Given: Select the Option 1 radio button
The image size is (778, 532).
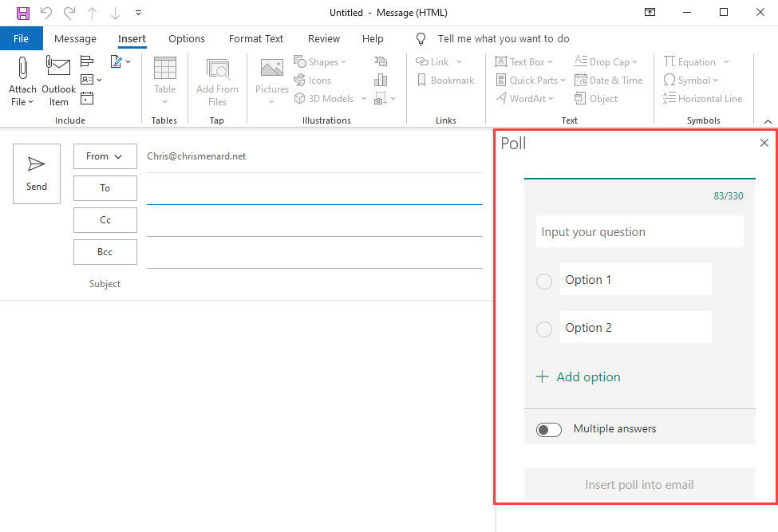Looking at the screenshot, I should 544,281.
